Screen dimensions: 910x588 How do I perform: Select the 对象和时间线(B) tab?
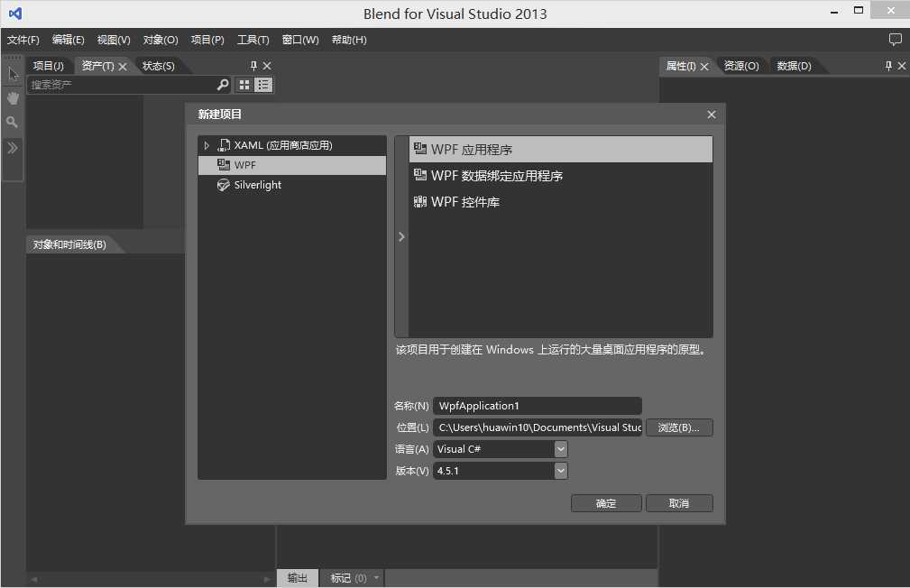click(x=69, y=244)
